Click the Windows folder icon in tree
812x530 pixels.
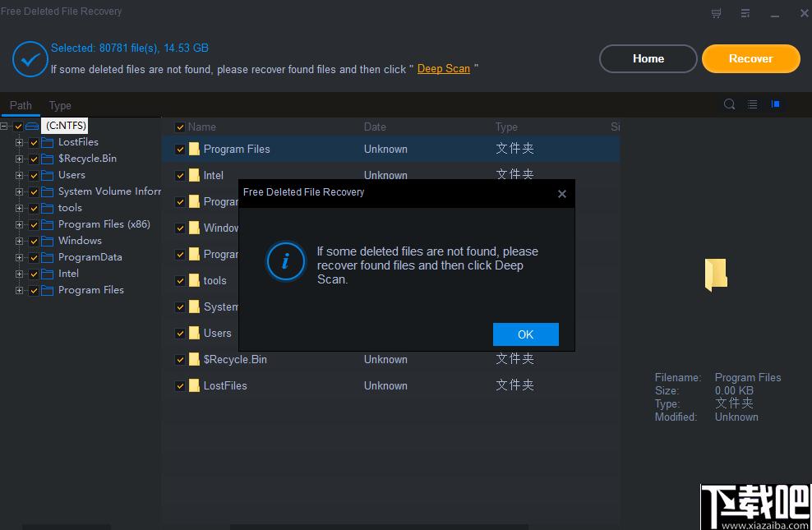point(47,242)
